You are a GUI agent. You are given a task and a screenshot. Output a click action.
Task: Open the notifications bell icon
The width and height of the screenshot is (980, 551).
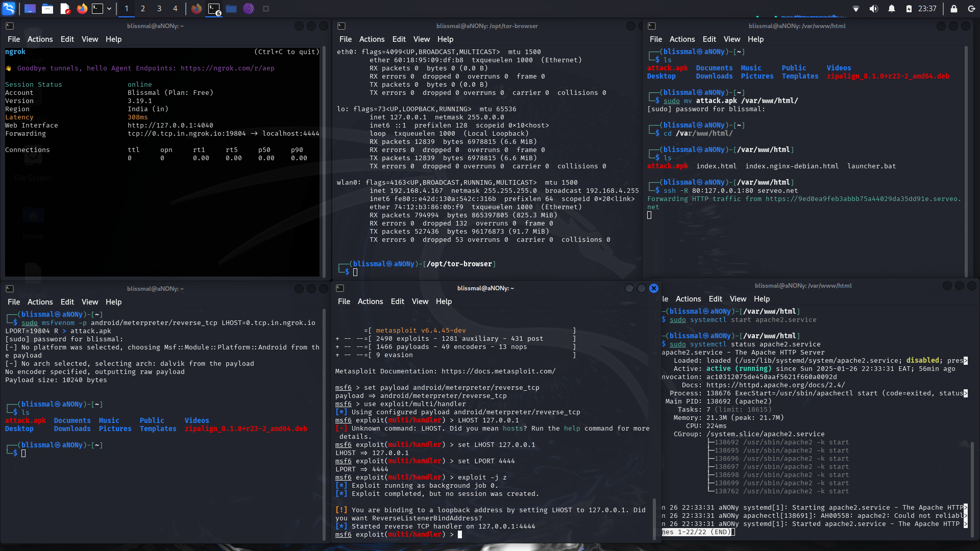tap(892, 9)
